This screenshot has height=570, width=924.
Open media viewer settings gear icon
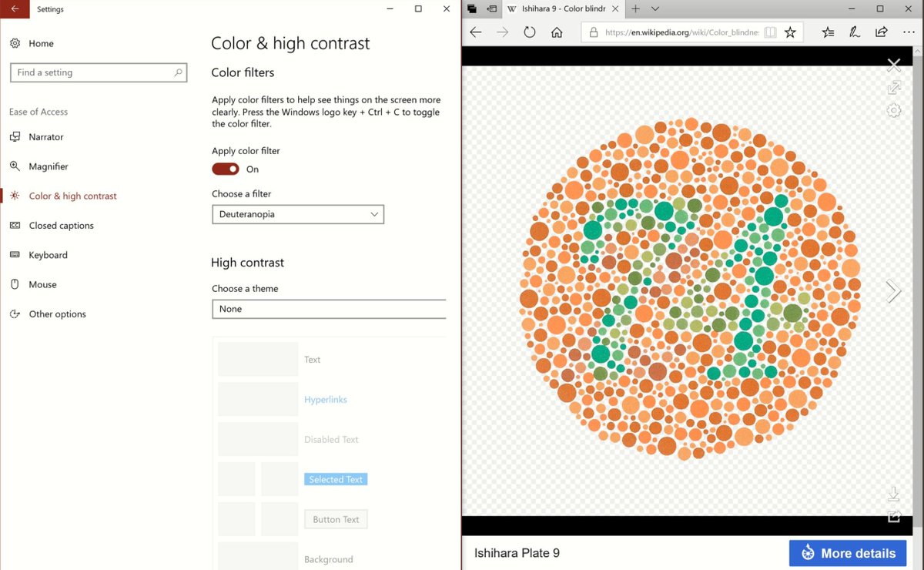click(894, 110)
